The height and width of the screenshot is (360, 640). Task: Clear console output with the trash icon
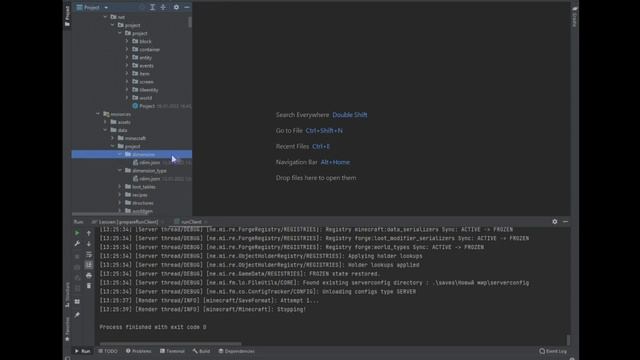coord(89,286)
